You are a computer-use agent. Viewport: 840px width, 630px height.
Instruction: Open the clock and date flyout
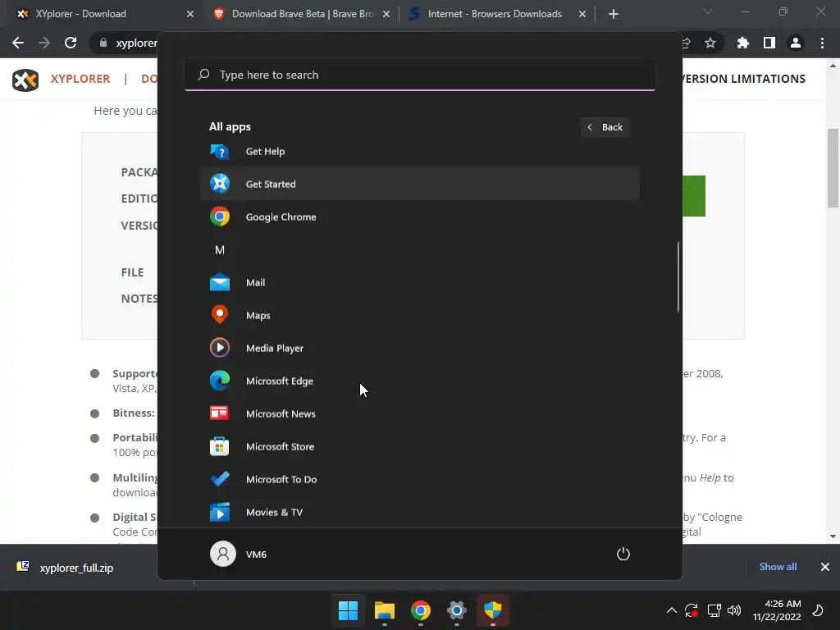777,610
